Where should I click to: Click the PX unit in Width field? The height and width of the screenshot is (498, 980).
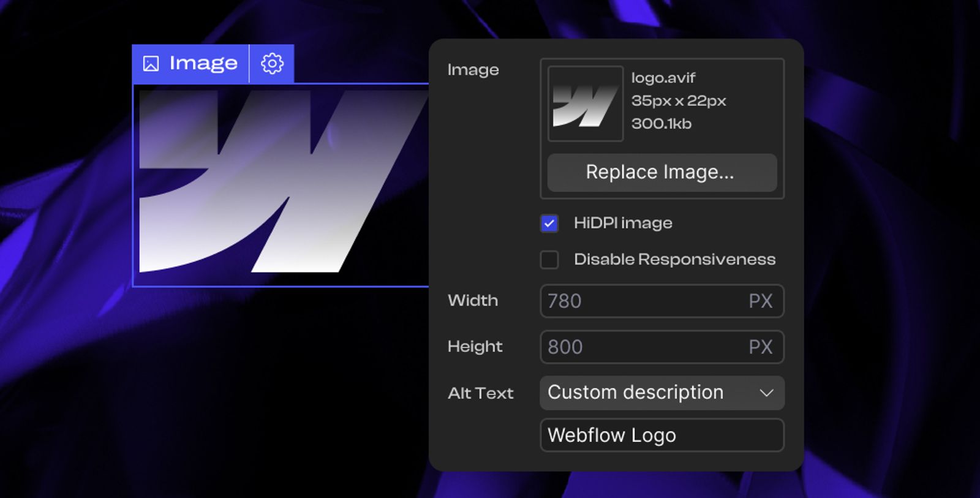click(x=761, y=301)
